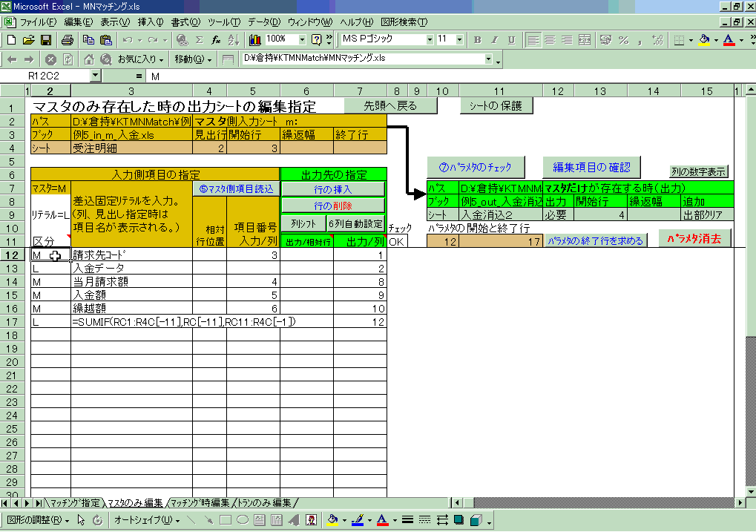The height and width of the screenshot is (532, 756).
Task: Click the パラメタ消去 button
Action: click(694, 240)
